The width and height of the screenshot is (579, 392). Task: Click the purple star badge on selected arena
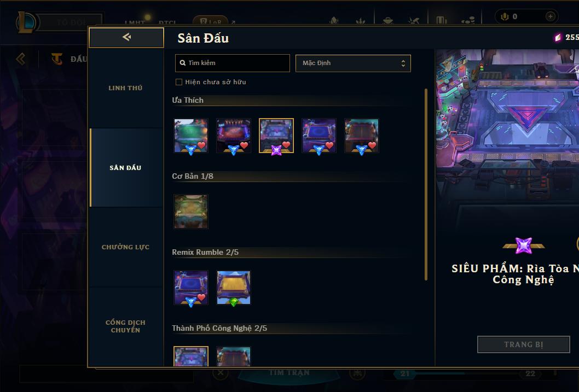[276, 150]
